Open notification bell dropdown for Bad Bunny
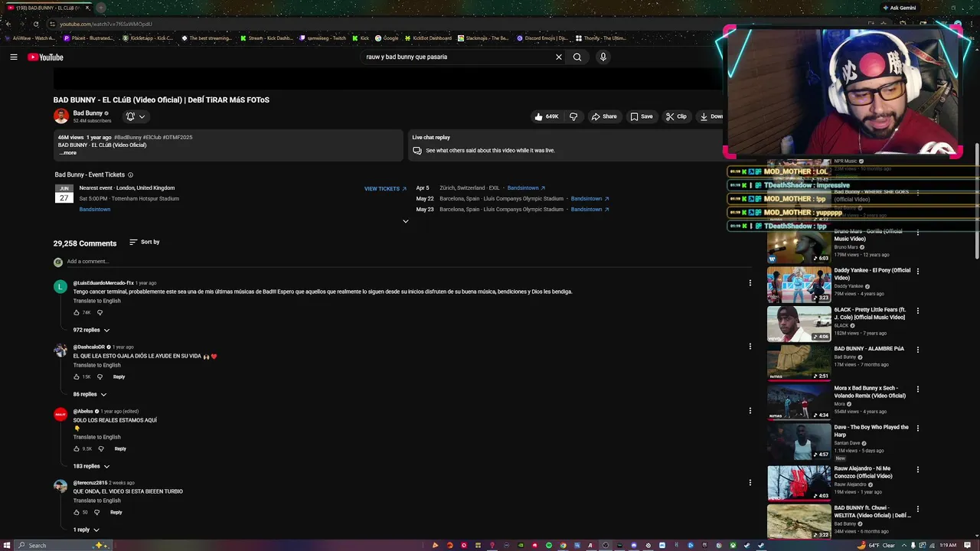Screen dimensions: 980x551 click(x=136, y=116)
